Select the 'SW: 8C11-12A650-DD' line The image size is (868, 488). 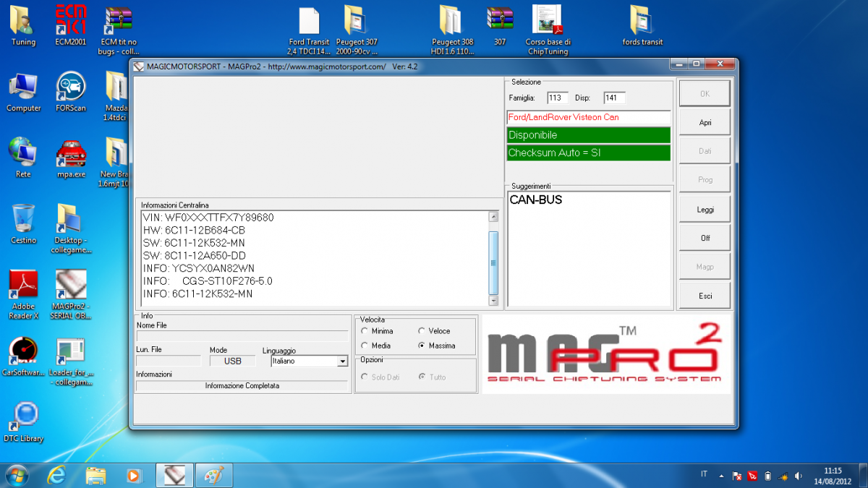195,256
